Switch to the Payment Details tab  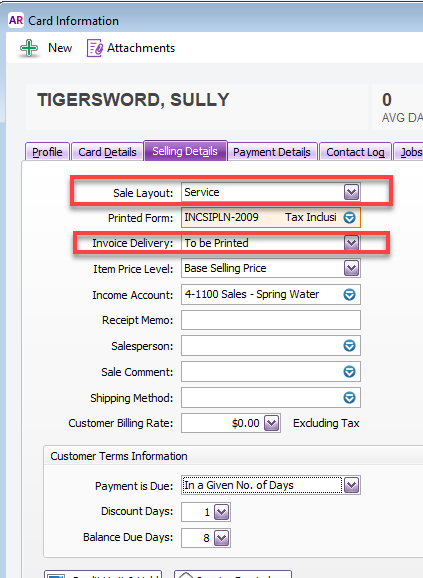(x=272, y=152)
